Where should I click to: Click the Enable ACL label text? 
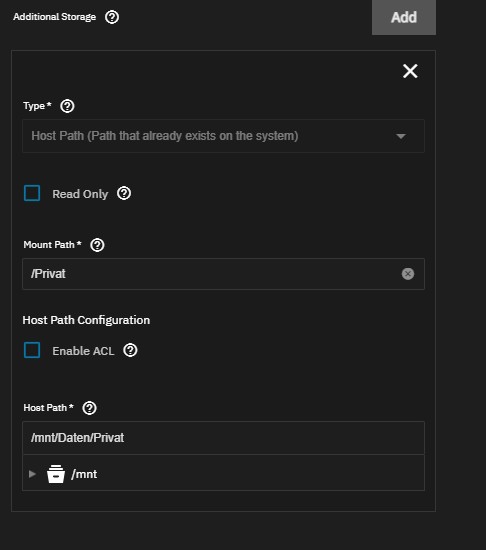pyautogui.click(x=83, y=351)
